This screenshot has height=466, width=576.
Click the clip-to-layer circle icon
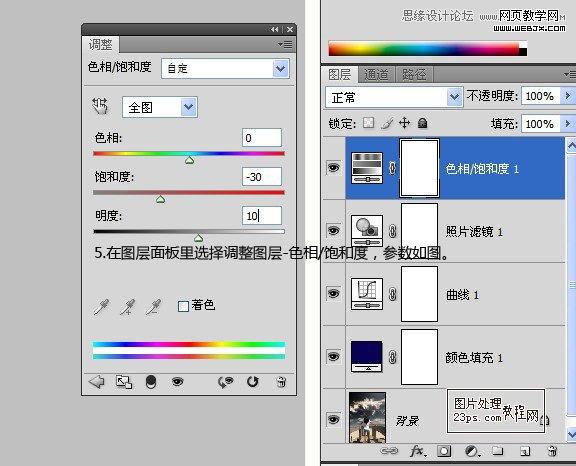click(x=151, y=382)
